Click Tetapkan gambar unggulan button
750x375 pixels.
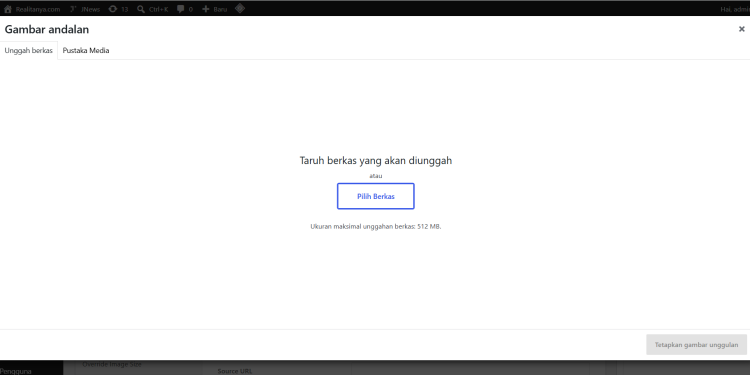pyautogui.click(x=696, y=344)
